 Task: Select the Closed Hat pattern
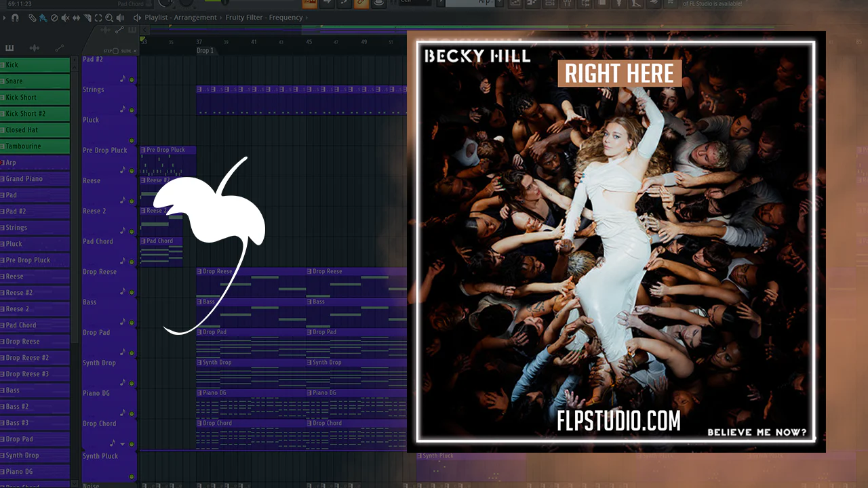point(35,130)
